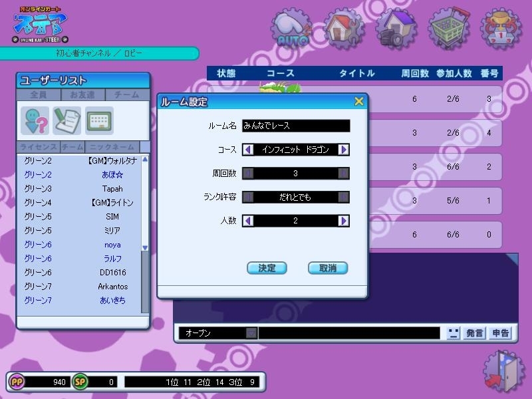
Task: Click the user help question-mark icon
Action: pos(35,120)
